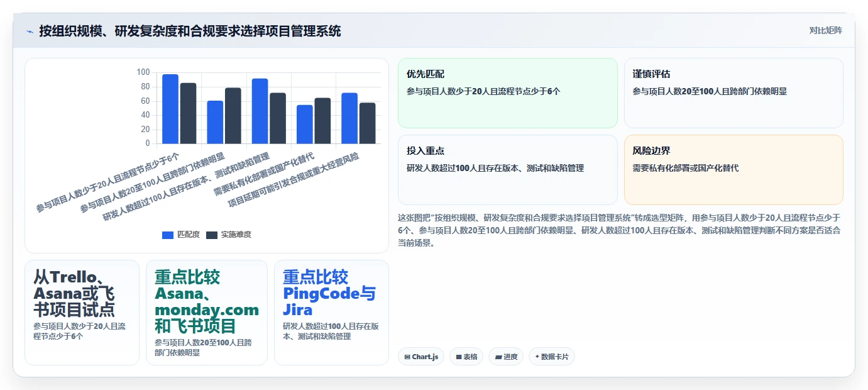
Task: Click axis label 需要私有化部署或国产化替代
Action: tap(264, 174)
